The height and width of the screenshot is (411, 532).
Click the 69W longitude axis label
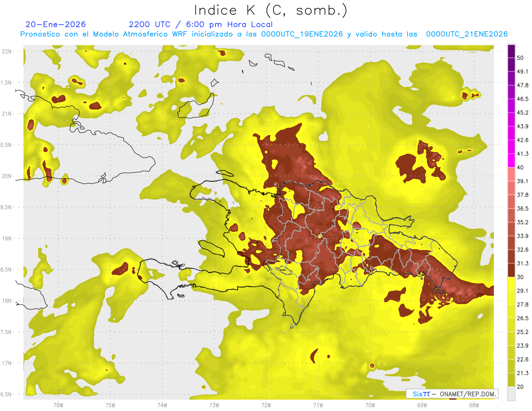[x=422, y=405]
